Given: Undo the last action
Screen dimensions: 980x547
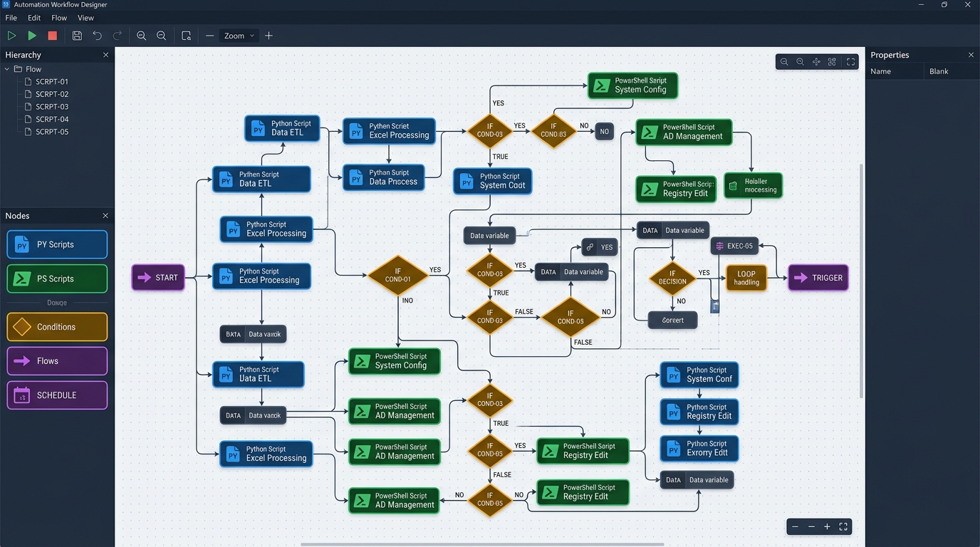Looking at the screenshot, I should click(98, 36).
